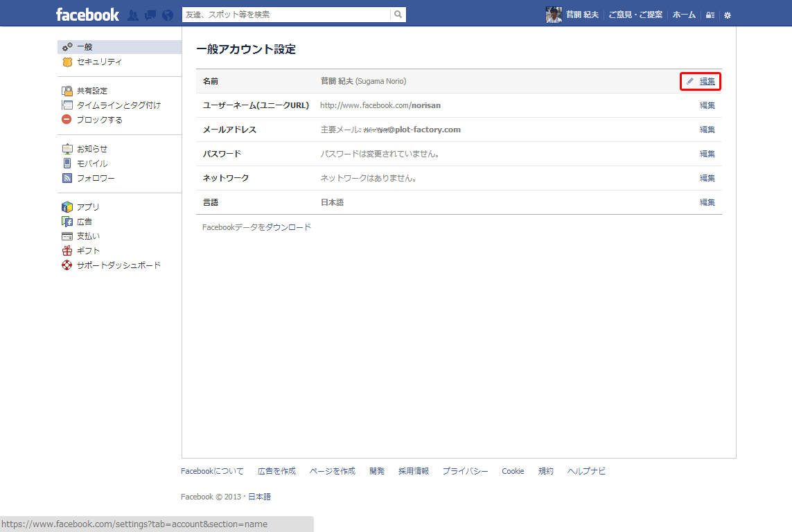Image resolution: width=792 pixels, height=532 pixels.
Task: Open Facebookについて footer link
Action: tap(212, 471)
